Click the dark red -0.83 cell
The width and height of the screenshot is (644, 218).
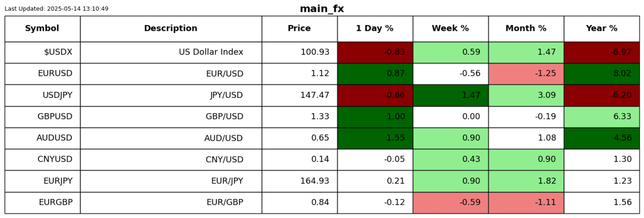[375, 52]
